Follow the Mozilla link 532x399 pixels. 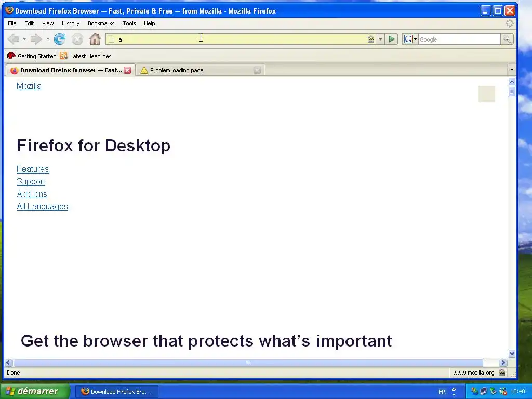(29, 86)
